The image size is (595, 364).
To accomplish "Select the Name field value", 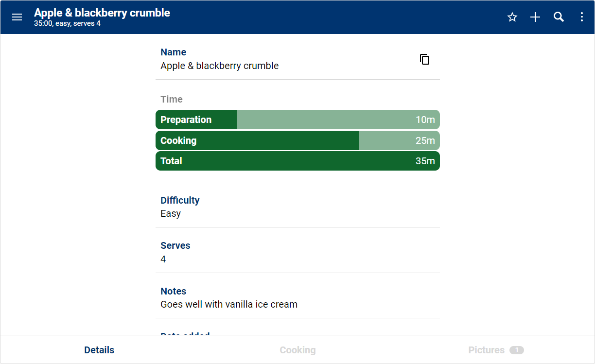I will [x=220, y=66].
